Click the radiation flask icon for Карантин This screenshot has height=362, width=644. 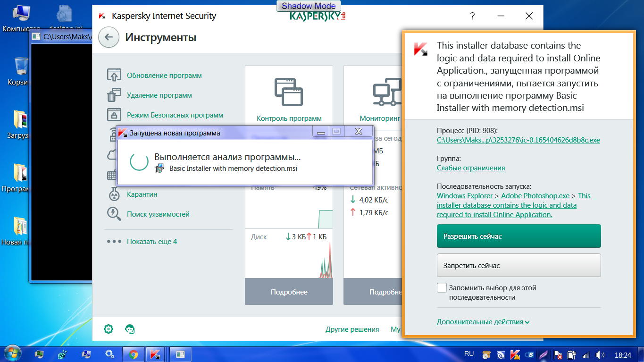tap(114, 194)
